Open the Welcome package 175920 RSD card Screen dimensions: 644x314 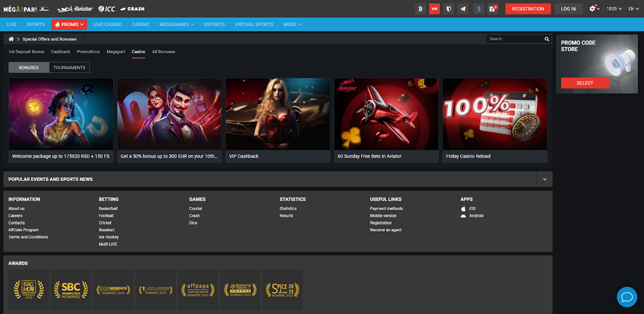click(x=61, y=121)
